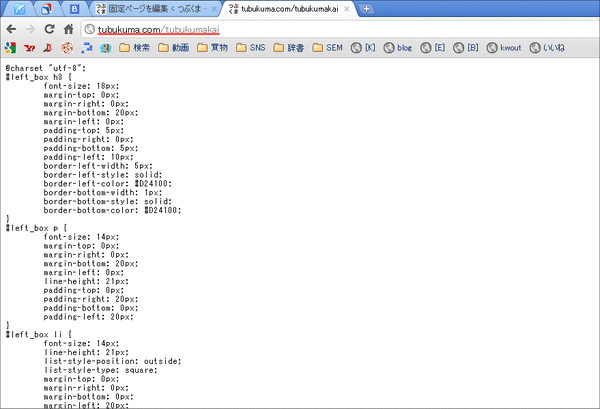
Task: Click list-style-position: outside line
Action: tap(112, 361)
